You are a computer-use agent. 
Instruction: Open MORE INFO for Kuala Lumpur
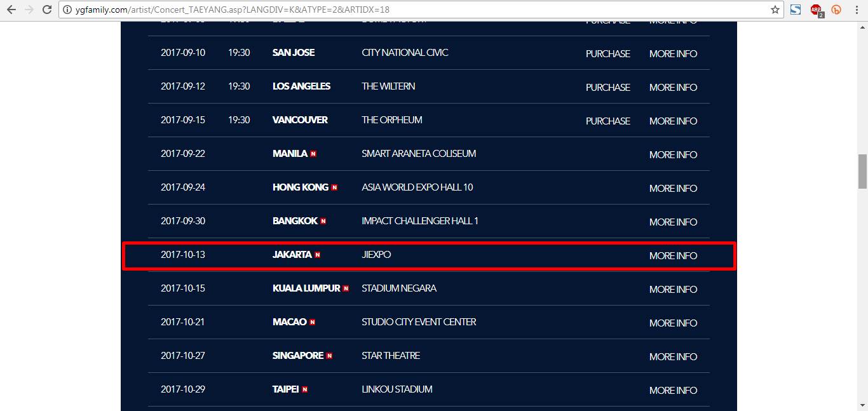(673, 289)
